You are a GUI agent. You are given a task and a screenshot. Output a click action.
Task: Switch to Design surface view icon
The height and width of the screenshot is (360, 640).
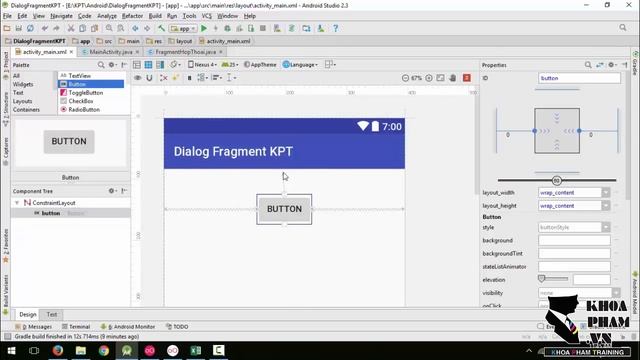(x=137, y=65)
